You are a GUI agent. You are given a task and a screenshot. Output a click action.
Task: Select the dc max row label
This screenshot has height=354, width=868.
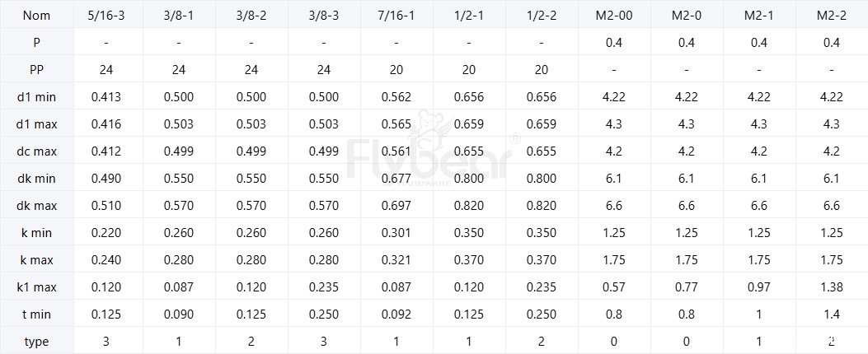point(36,151)
